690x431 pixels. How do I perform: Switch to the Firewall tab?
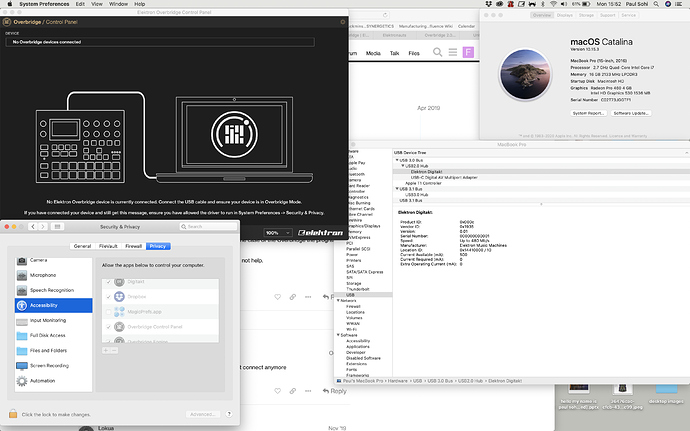(133, 246)
